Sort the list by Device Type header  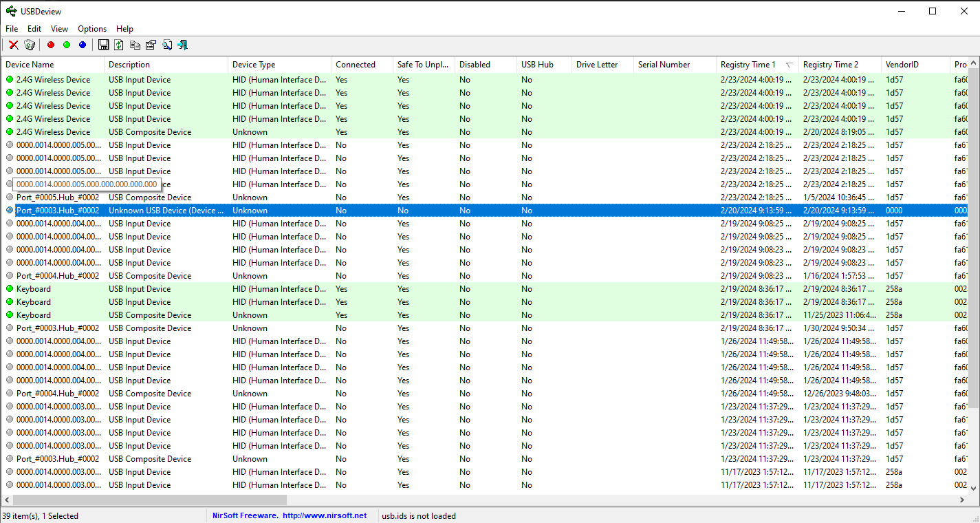tap(279, 65)
